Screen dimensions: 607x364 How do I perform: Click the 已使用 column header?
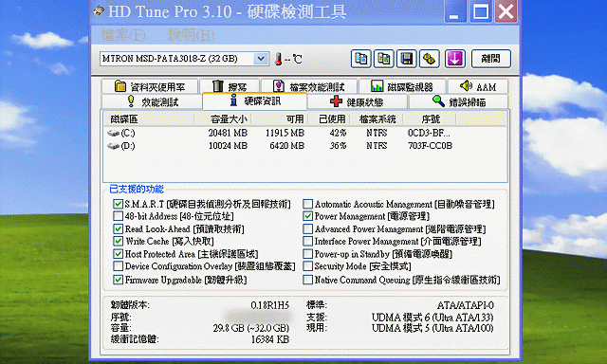tap(329, 119)
